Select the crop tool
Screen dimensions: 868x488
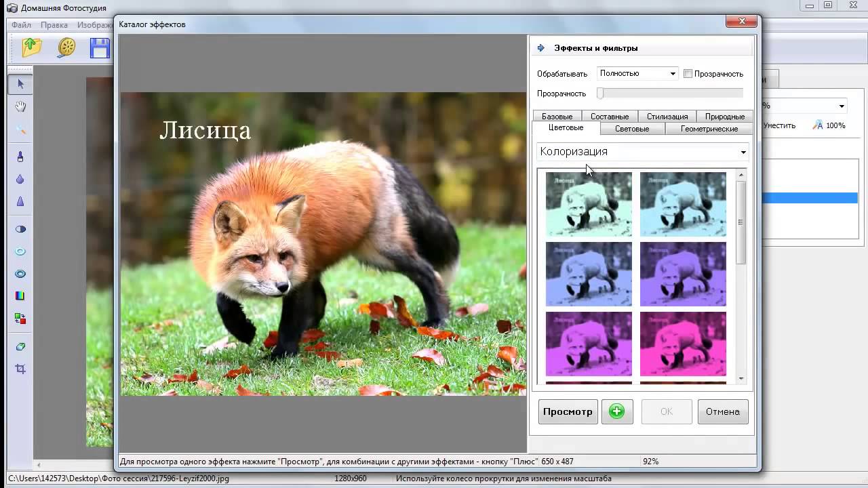pos(20,369)
